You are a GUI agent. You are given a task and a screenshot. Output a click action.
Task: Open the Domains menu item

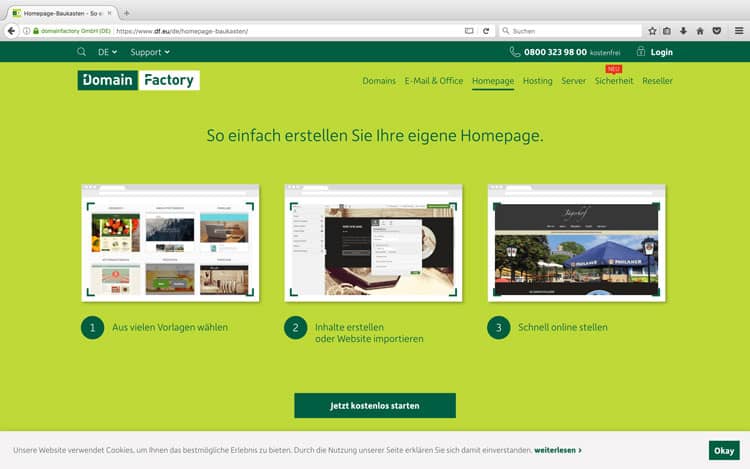click(379, 81)
